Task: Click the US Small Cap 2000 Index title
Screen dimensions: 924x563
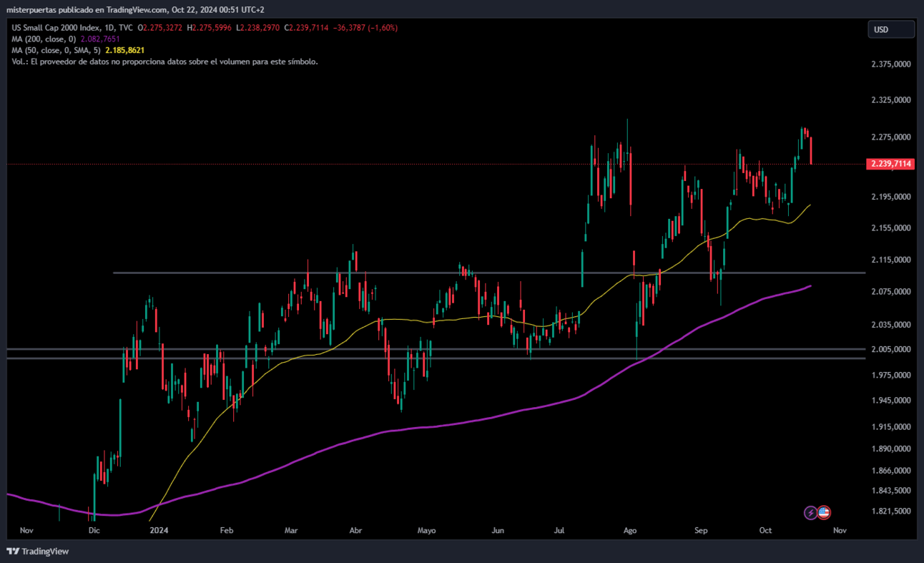Action: point(55,28)
